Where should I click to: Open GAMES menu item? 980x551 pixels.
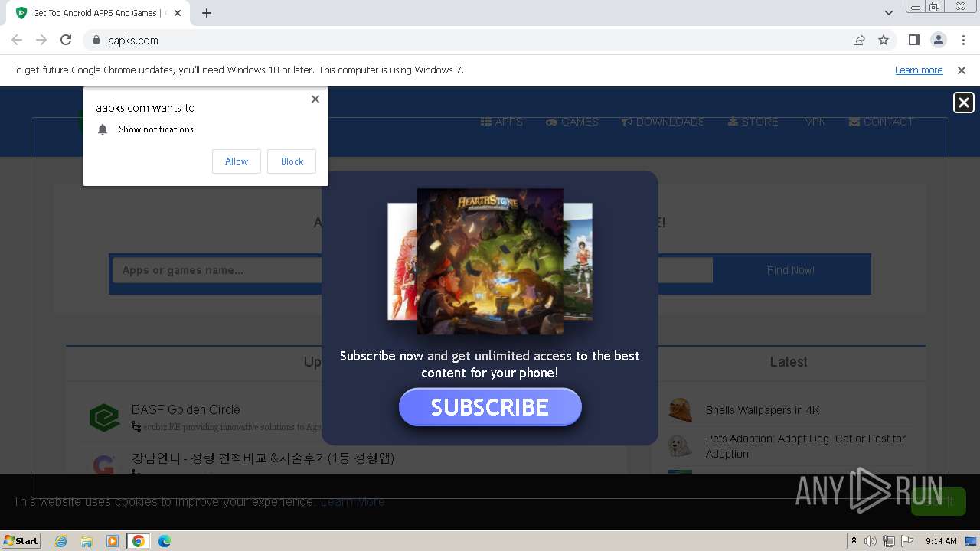point(572,122)
